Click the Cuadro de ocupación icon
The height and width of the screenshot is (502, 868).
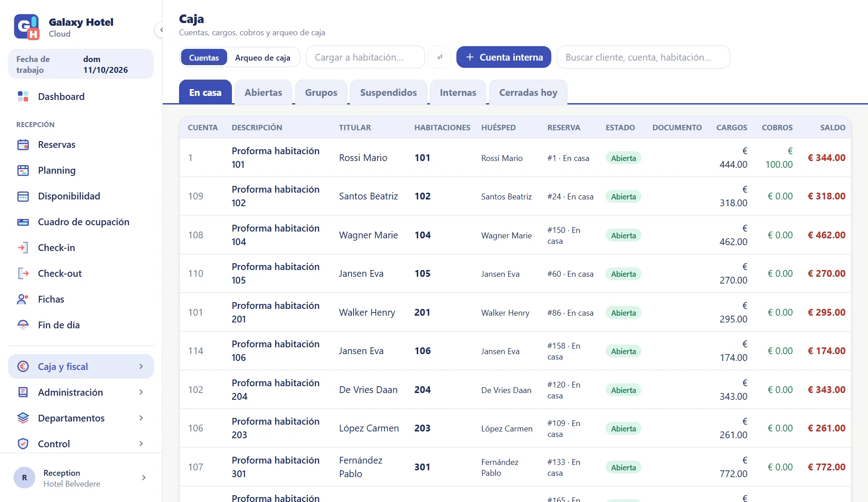pyautogui.click(x=23, y=222)
